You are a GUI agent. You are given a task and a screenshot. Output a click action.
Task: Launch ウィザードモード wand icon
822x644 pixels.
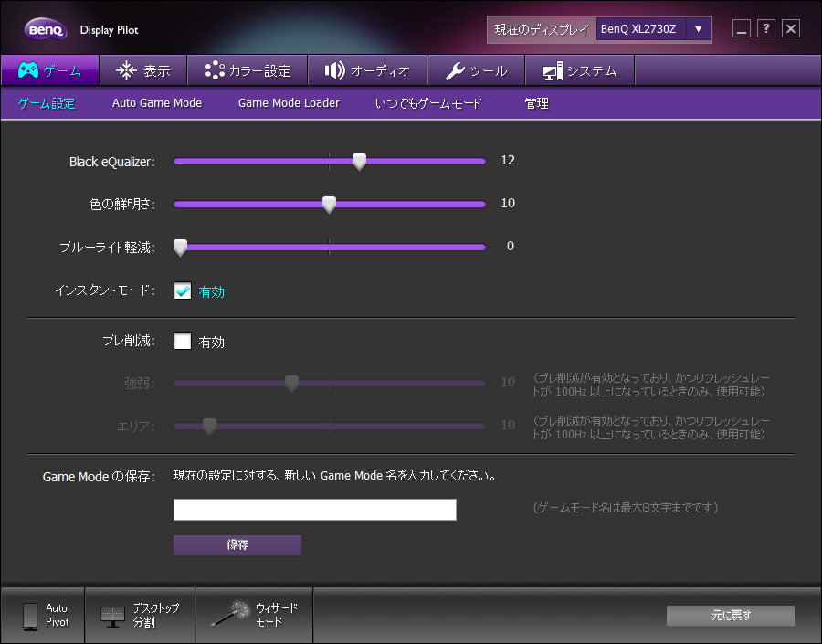tap(230, 614)
